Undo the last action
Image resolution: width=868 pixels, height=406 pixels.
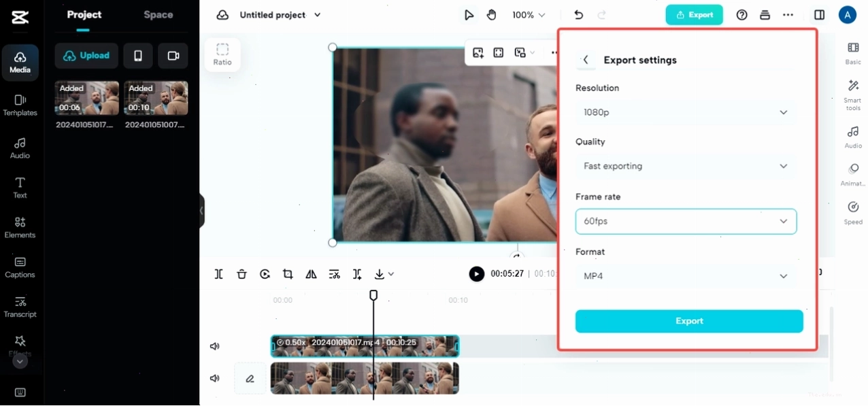tap(578, 15)
